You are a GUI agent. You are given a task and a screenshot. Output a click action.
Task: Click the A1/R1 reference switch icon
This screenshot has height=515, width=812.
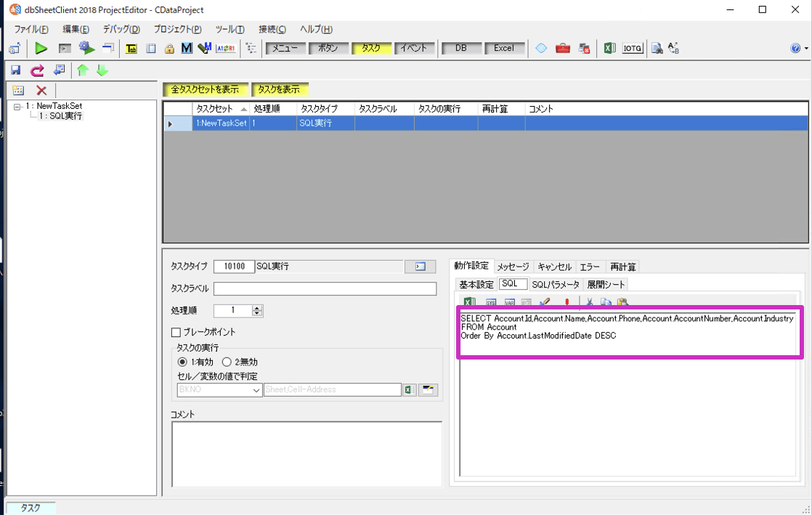click(226, 48)
